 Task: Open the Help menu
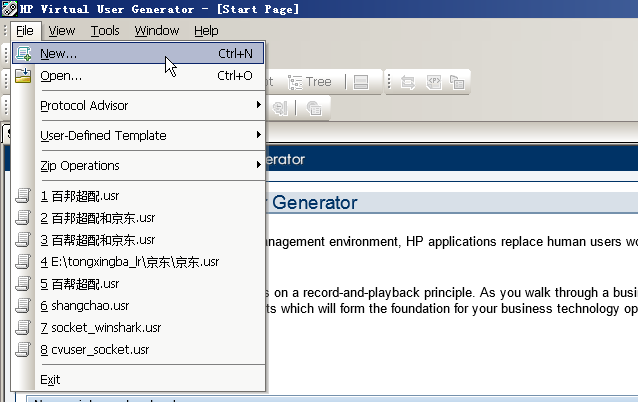(x=206, y=31)
